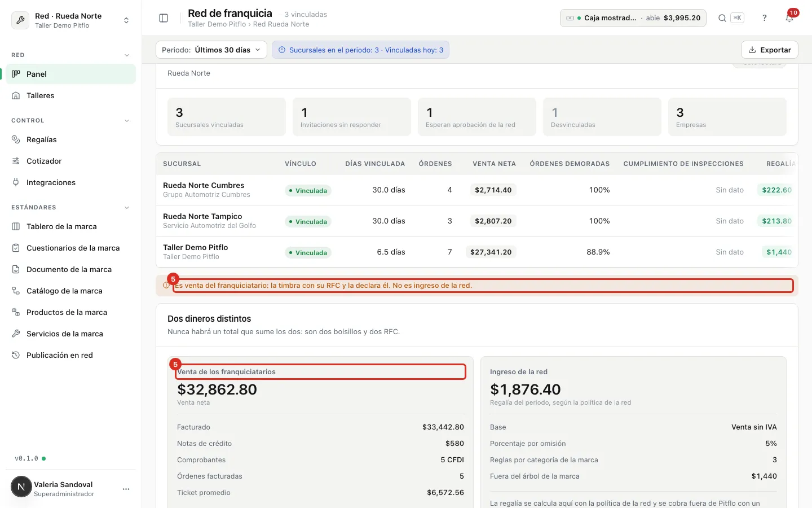
Task: Click the help question mark icon
Action: click(765, 18)
